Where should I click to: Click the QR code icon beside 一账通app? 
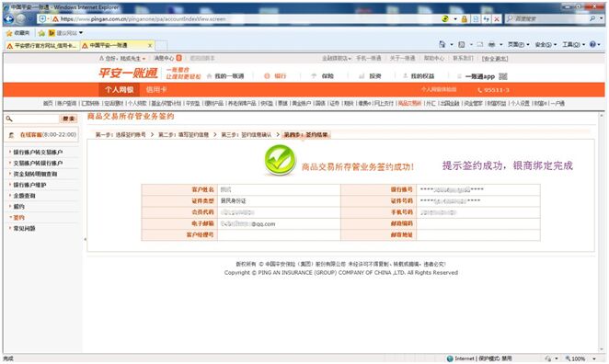point(503,76)
